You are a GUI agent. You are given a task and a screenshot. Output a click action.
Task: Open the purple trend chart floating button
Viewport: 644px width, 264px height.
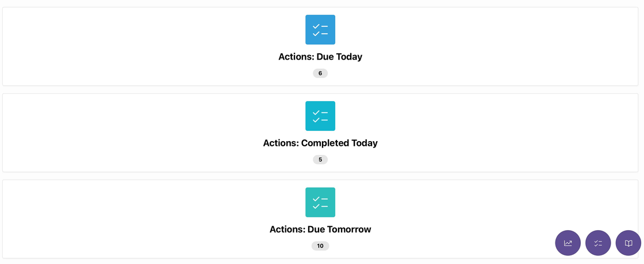click(x=568, y=243)
